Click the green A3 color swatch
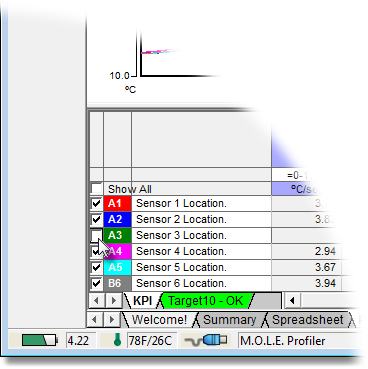The image size is (368, 369). click(117, 235)
